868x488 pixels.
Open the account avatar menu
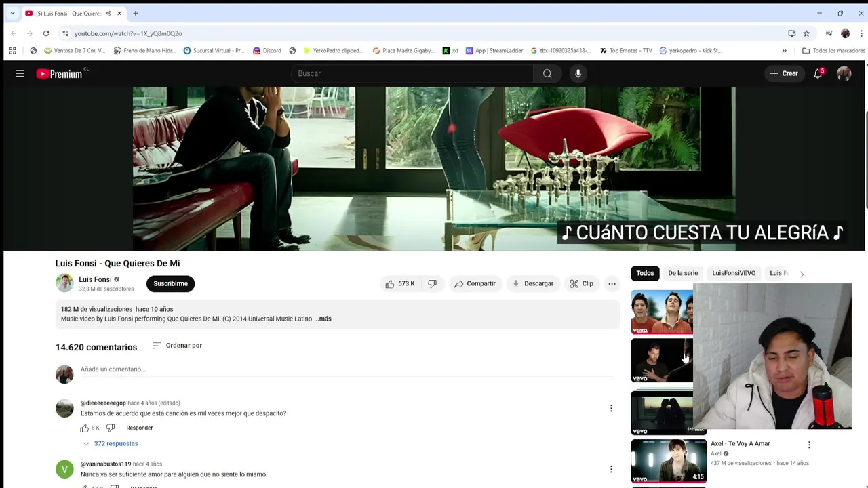pos(844,73)
